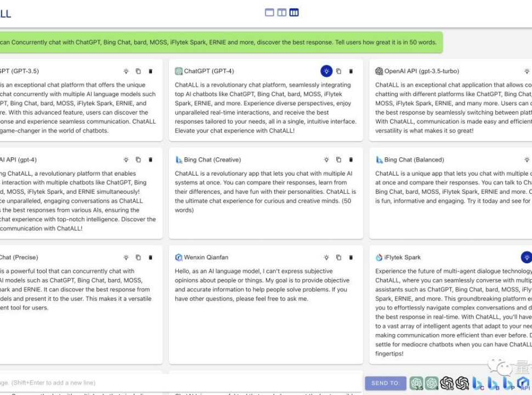This screenshot has height=395, width=532.
Task: Click the text "Hello, as an AI language model"
Action: point(218,271)
